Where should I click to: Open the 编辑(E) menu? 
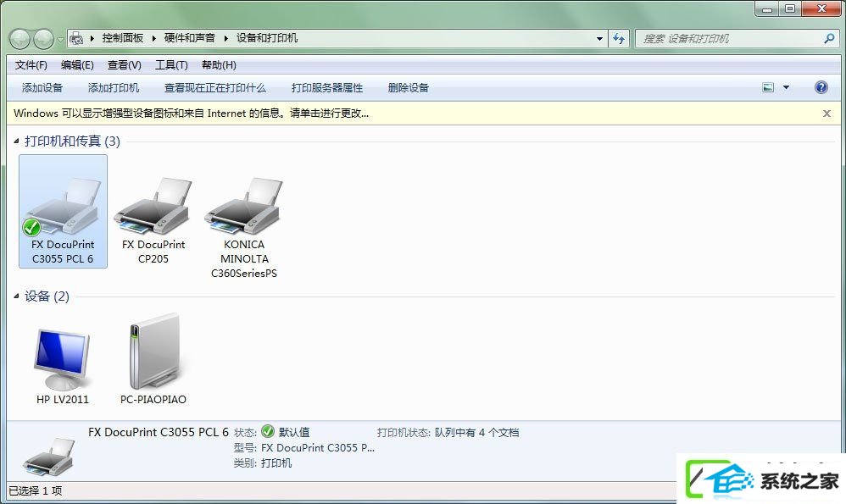77,65
